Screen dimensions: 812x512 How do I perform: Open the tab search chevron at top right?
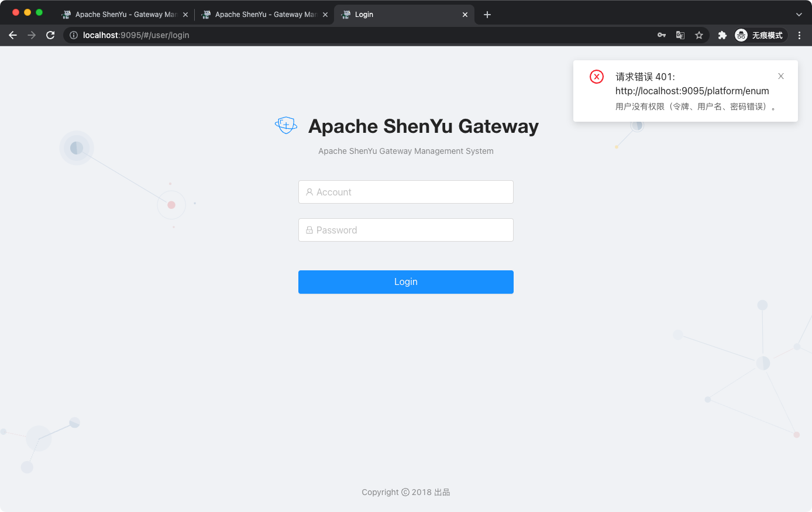[798, 14]
